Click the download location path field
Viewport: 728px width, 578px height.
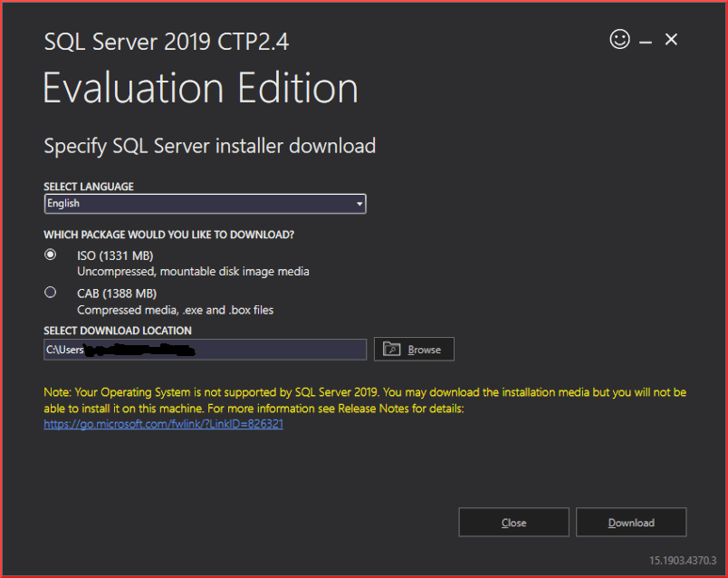pos(206,350)
